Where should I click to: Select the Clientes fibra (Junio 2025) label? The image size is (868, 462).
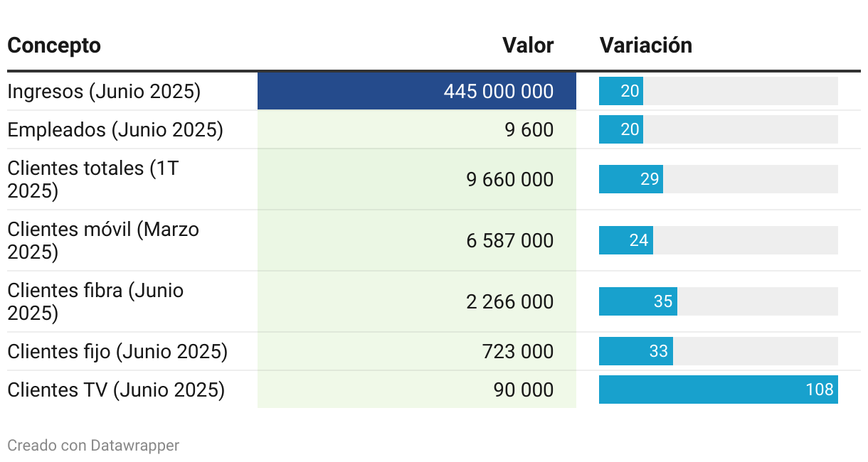pos(95,301)
